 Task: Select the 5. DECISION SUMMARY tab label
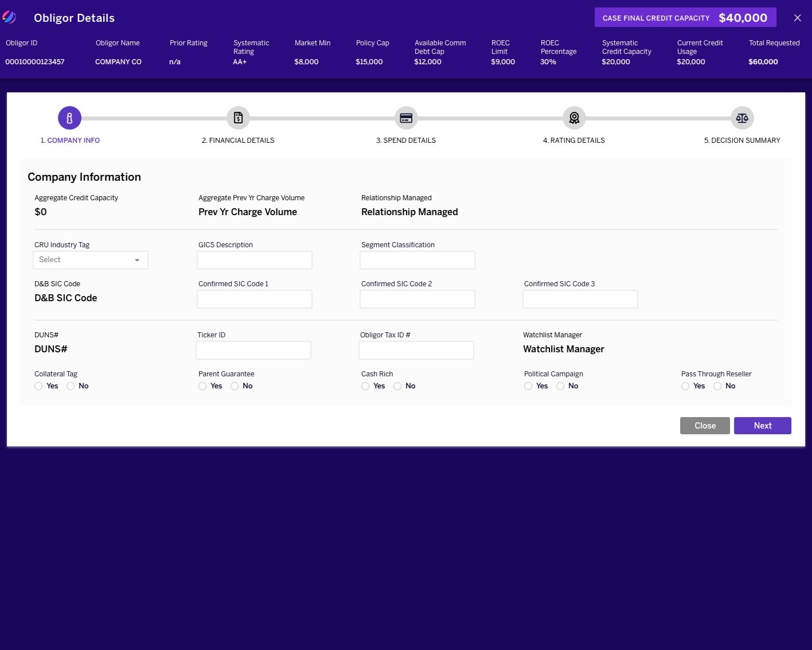pos(742,141)
